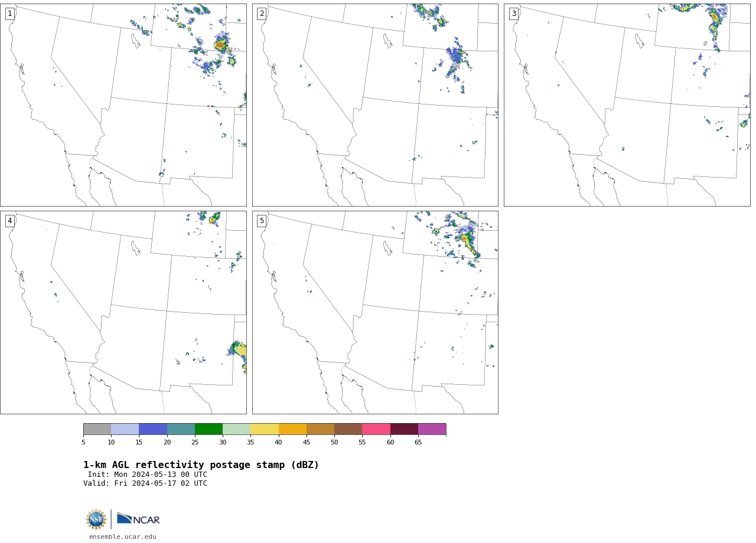This screenshot has width=756, height=543.
Task: Click the teal 20-25 dBZ swatch
Action: coord(181,429)
